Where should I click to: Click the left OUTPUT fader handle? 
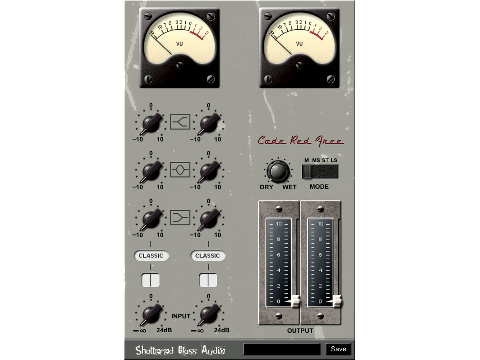tap(294, 301)
